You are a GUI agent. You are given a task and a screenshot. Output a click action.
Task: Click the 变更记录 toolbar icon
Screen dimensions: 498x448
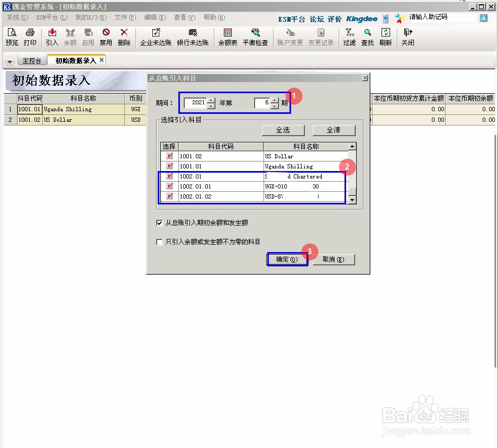[321, 37]
